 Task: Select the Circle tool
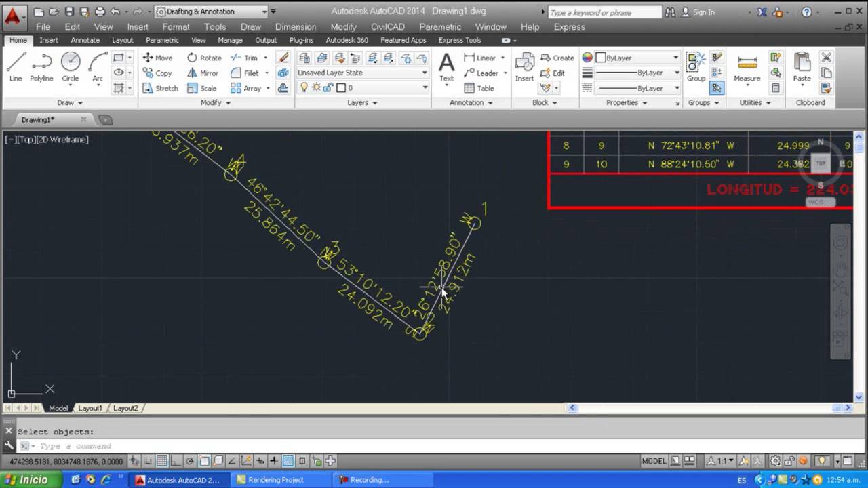pos(71,67)
